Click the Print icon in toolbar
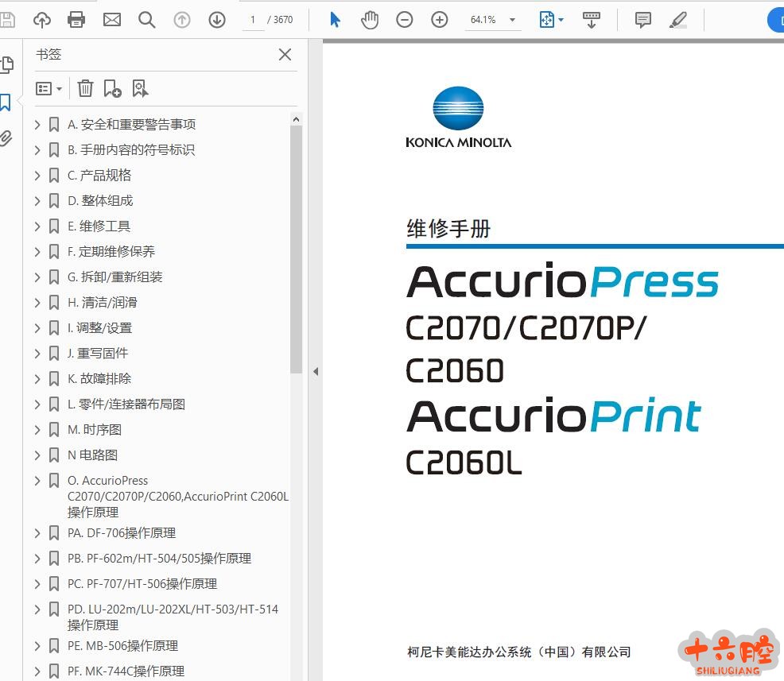The image size is (784, 681). point(76,20)
